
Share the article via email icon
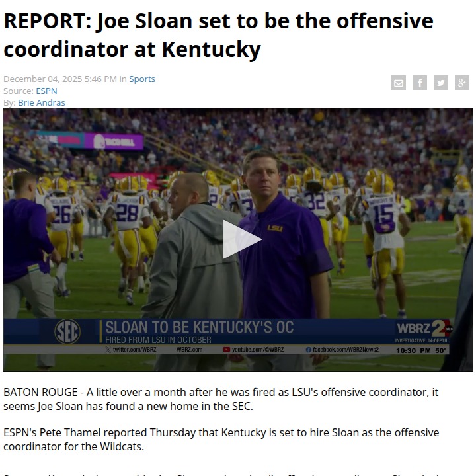pyautogui.click(x=399, y=83)
